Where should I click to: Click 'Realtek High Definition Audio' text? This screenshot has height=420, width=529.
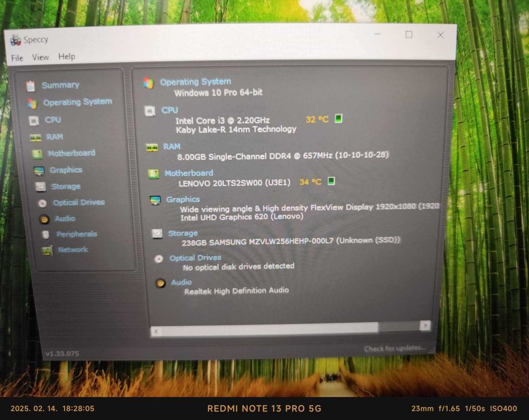click(x=236, y=290)
